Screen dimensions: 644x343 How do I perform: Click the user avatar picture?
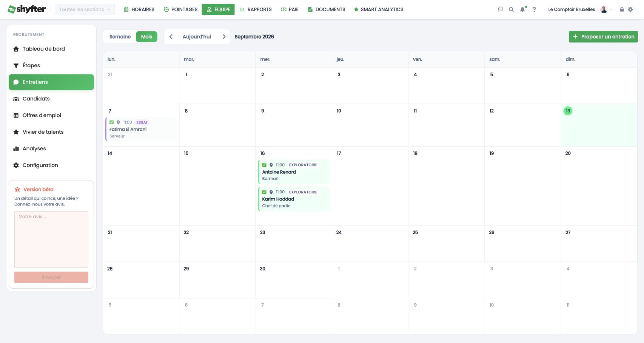(604, 9)
